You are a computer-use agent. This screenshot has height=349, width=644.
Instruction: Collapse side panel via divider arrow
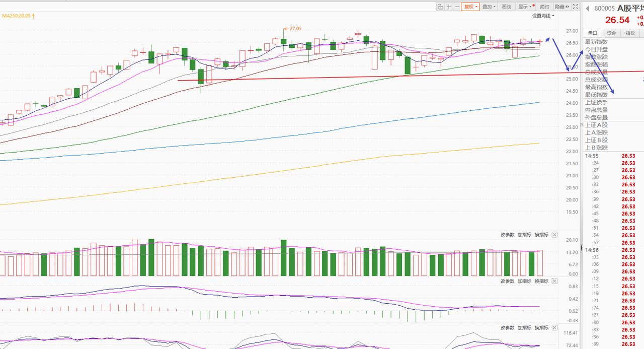[x=581, y=248]
